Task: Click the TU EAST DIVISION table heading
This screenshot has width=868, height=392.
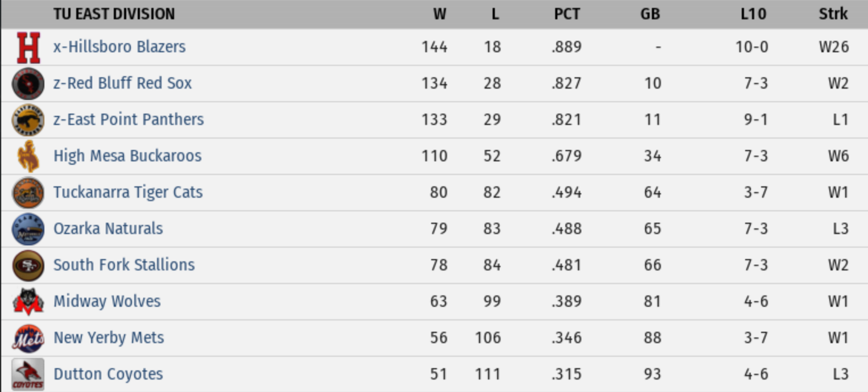Action: [114, 14]
